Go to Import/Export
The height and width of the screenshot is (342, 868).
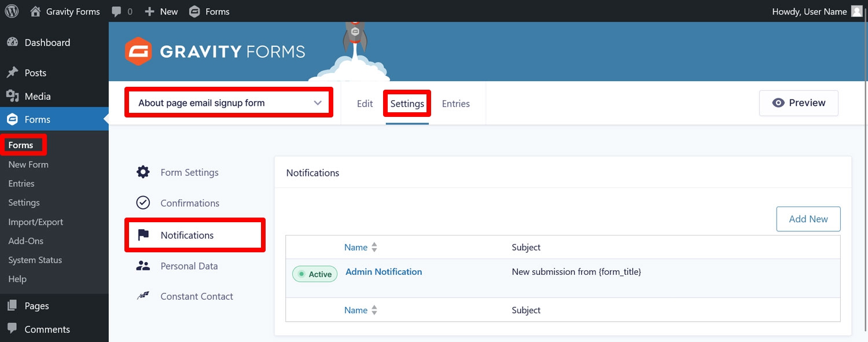pos(36,222)
